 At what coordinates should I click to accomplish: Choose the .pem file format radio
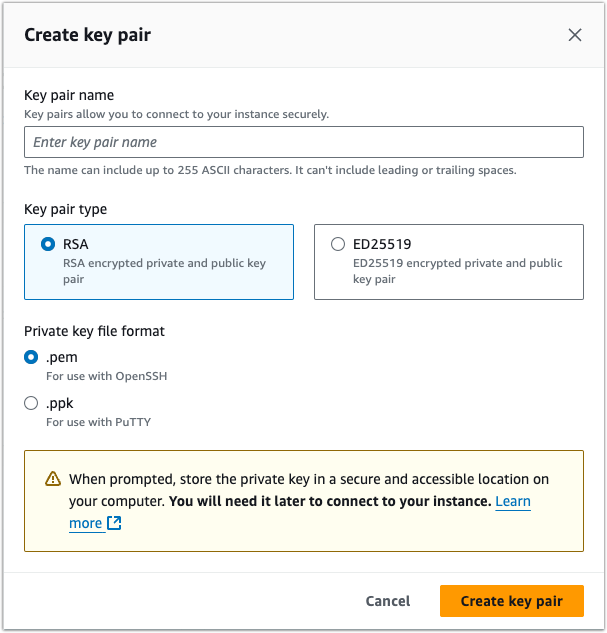click(x=31, y=357)
